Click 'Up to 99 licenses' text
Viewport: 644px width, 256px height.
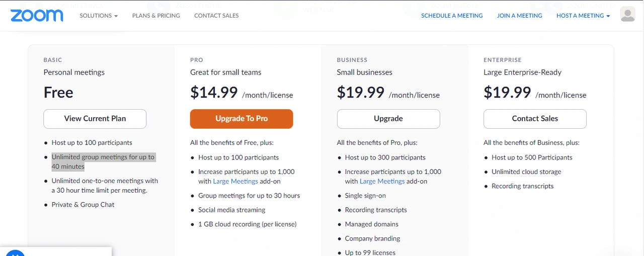tap(370, 252)
